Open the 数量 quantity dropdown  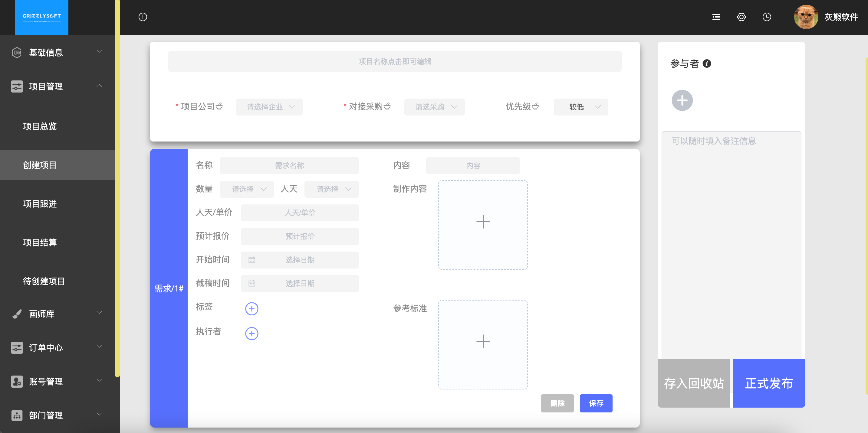coord(247,189)
